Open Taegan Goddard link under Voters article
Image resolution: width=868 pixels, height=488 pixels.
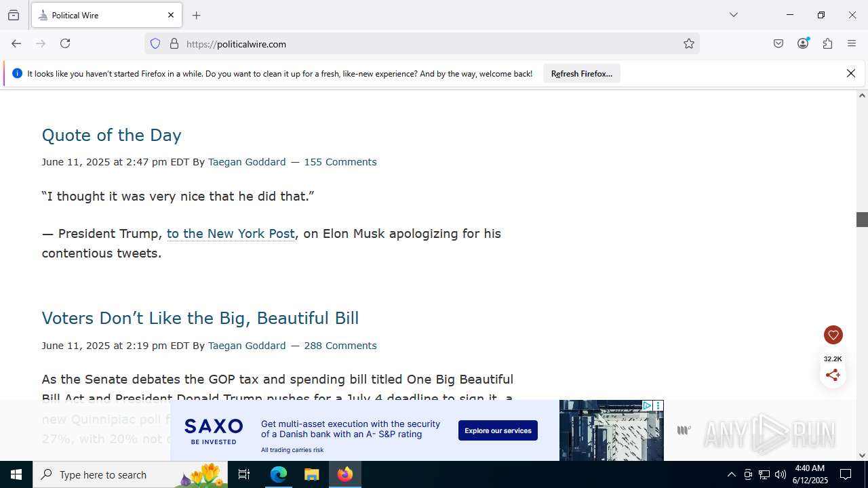click(x=247, y=346)
